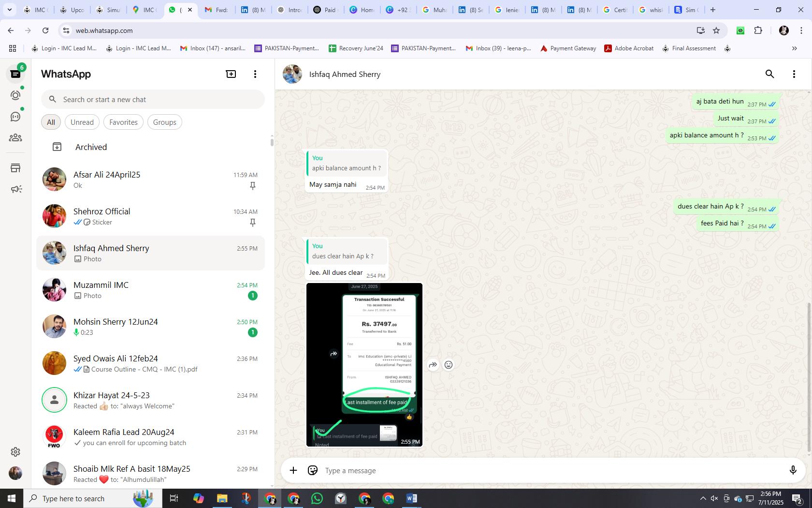The width and height of the screenshot is (812, 508).
Task: Toggle pin icon on Shehroz Official chat
Action: click(252, 223)
